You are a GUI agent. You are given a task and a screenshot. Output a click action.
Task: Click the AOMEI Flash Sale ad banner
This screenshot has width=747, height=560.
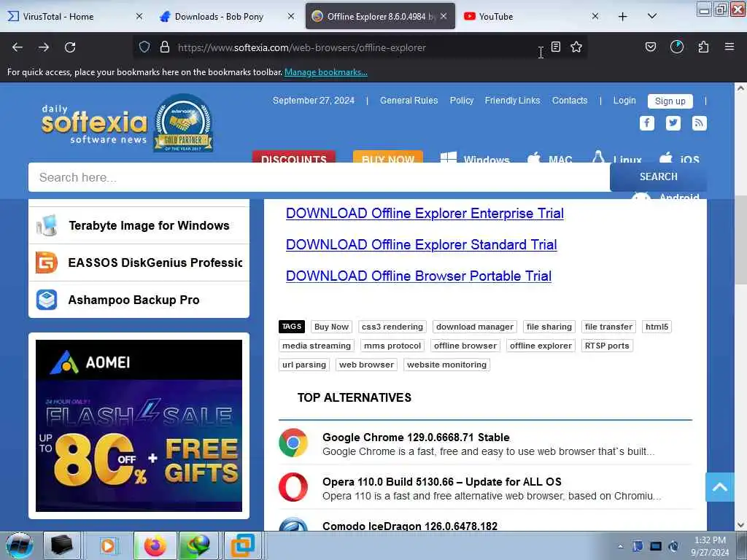139,426
